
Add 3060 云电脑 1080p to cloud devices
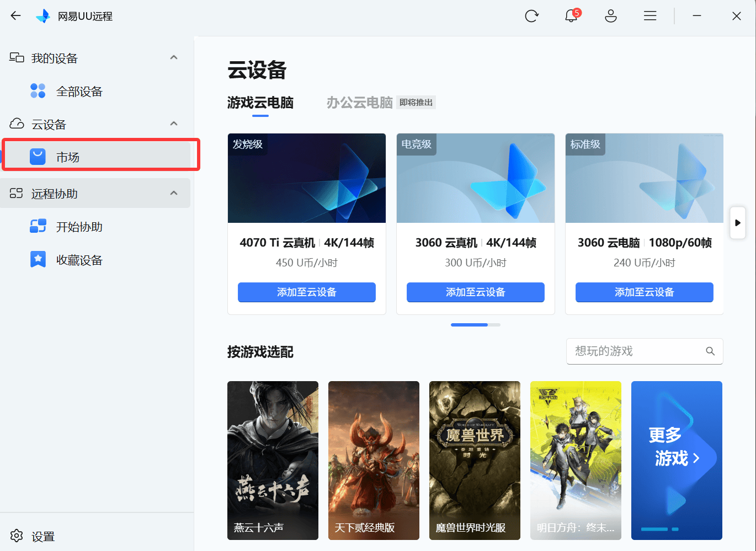(x=644, y=292)
